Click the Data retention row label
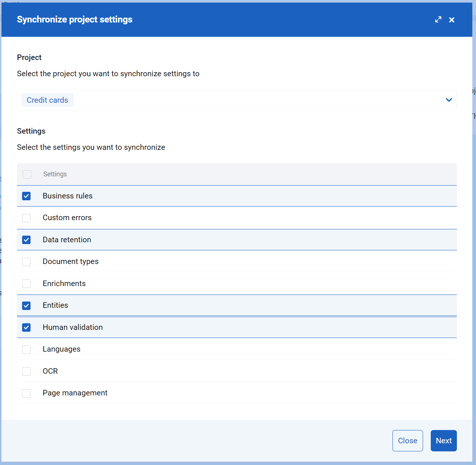Image resolution: width=476 pixels, height=465 pixels. click(67, 240)
